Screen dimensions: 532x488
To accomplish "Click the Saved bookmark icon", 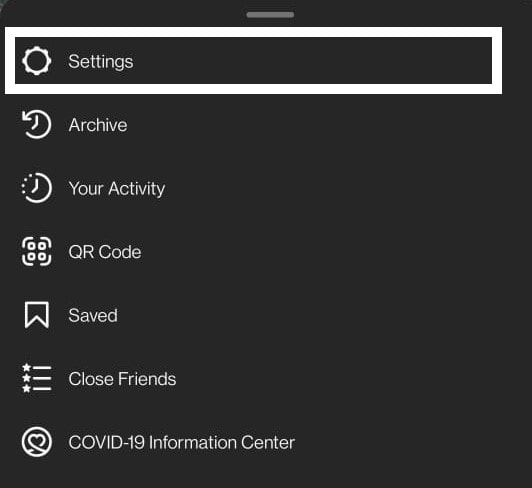I will (x=37, y=315).
